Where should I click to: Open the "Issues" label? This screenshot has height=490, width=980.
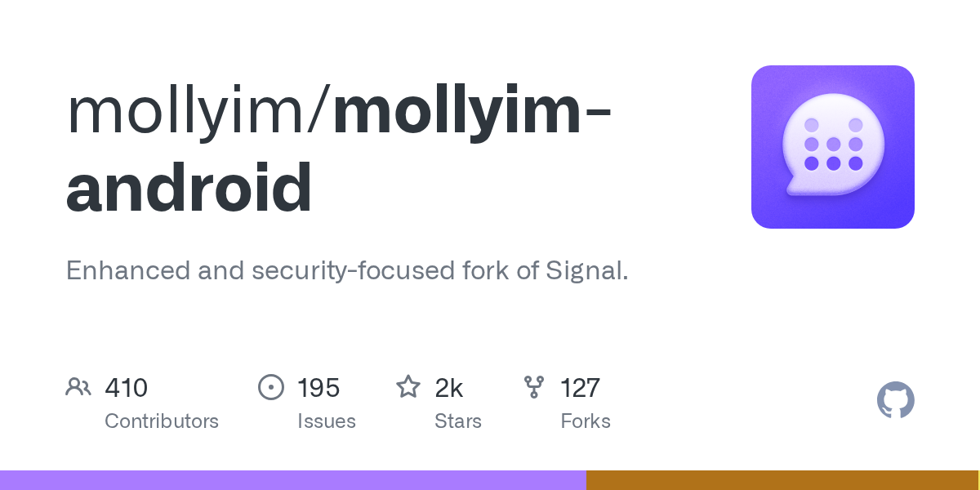pos(327,421)
